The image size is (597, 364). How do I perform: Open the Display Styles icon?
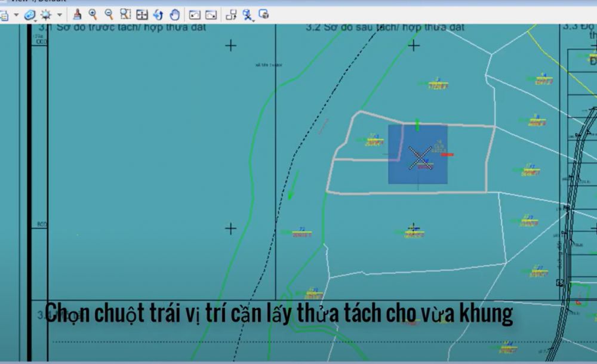[x=29, y=14]
